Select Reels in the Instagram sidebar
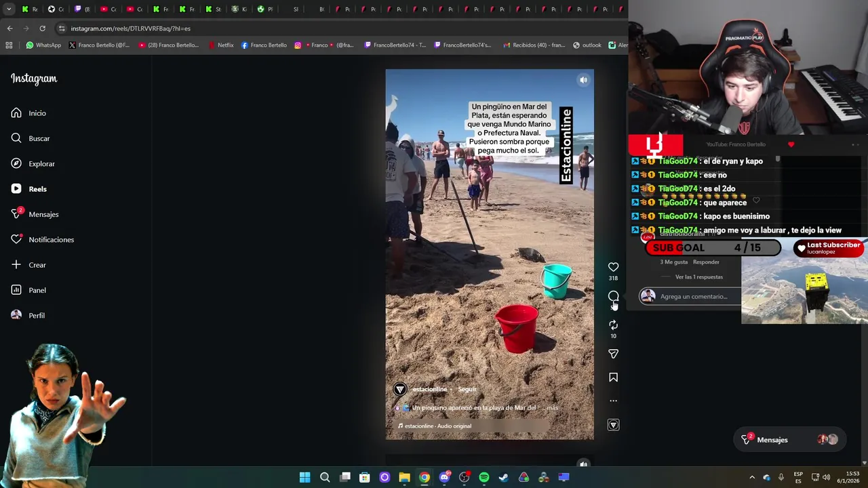868x488 pixels. coord(28,189)
